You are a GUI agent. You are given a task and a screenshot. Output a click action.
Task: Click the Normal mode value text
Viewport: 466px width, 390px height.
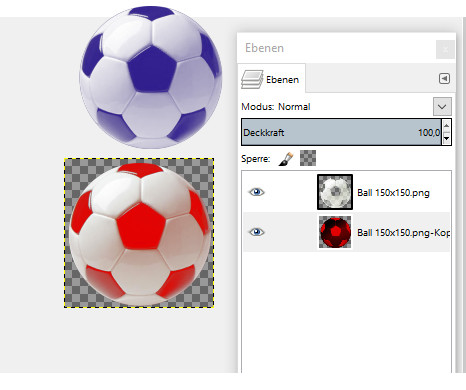294,107
